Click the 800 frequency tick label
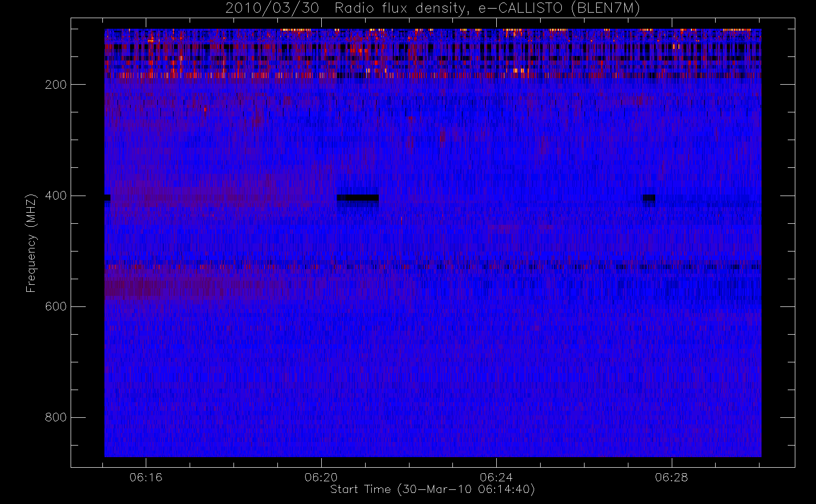The height and width of the screenshot is (504, 816). tap(55, 417)
